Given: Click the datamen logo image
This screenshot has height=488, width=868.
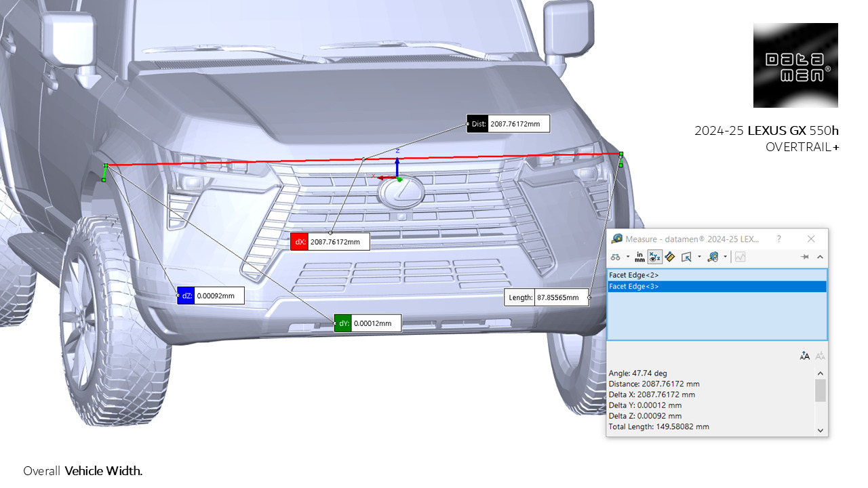Looking at the screenshot, I should (x=795, y=65).
